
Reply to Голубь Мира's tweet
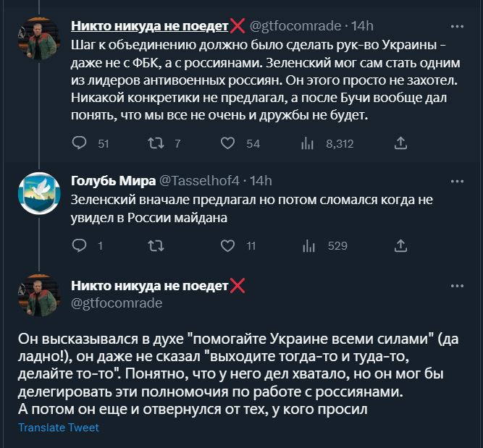[80, 245]
